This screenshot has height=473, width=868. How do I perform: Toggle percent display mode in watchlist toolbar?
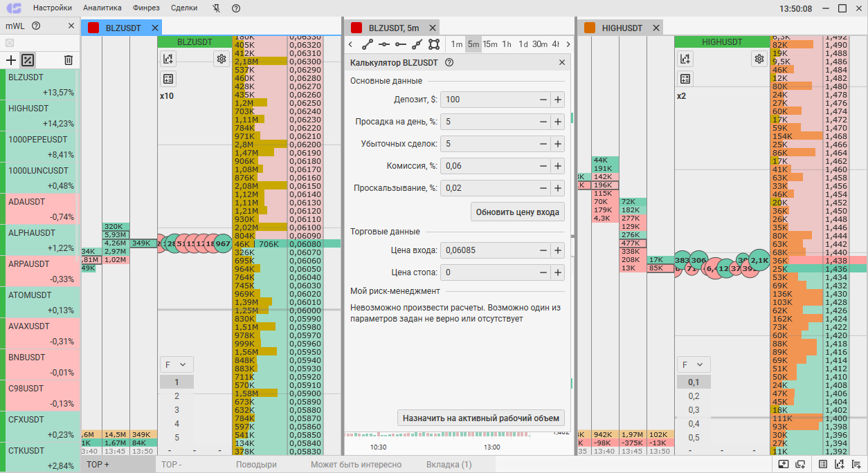[x=28, y=60]
